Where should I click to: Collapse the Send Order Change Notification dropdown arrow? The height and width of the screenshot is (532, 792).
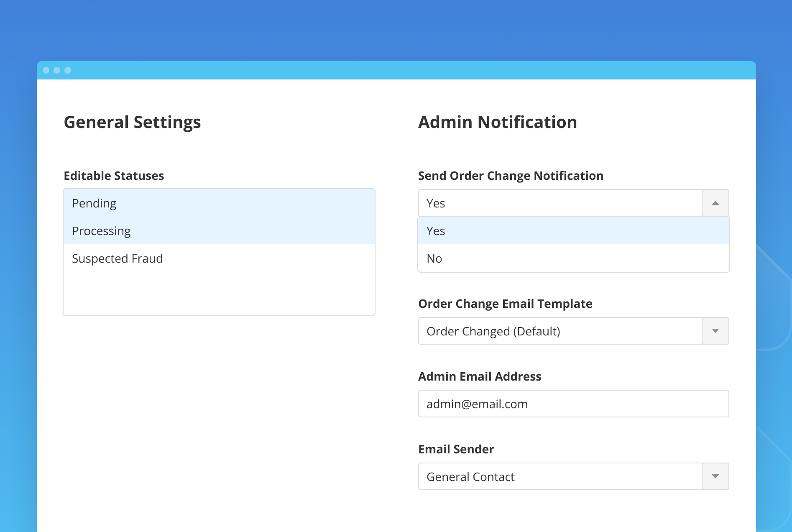coord(715,203)
